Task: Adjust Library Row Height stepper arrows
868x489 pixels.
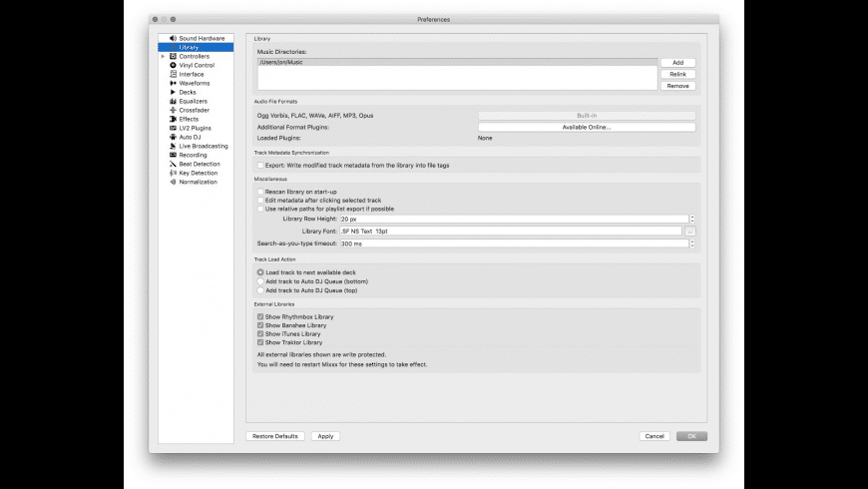Action: (692, 219)
